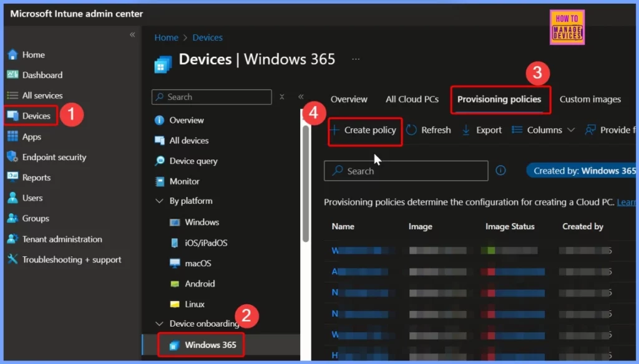Click the Devices menu vertical scrollbar
639x364 pixels.
tap(306, 183)
